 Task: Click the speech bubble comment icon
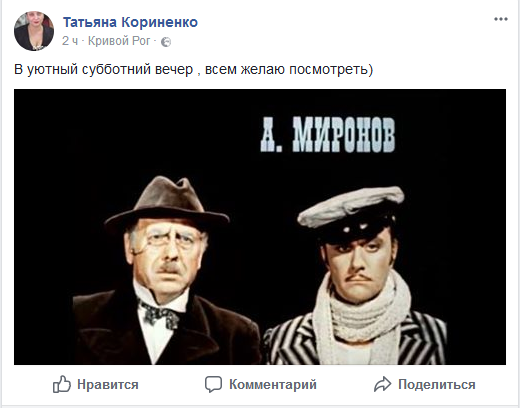tap(213, 384)
